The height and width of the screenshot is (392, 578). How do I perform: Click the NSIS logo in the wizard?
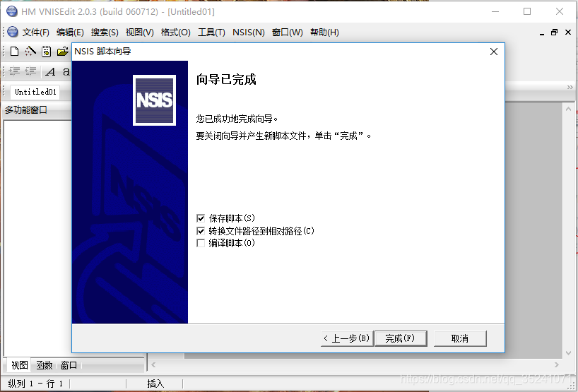[154, 100]
